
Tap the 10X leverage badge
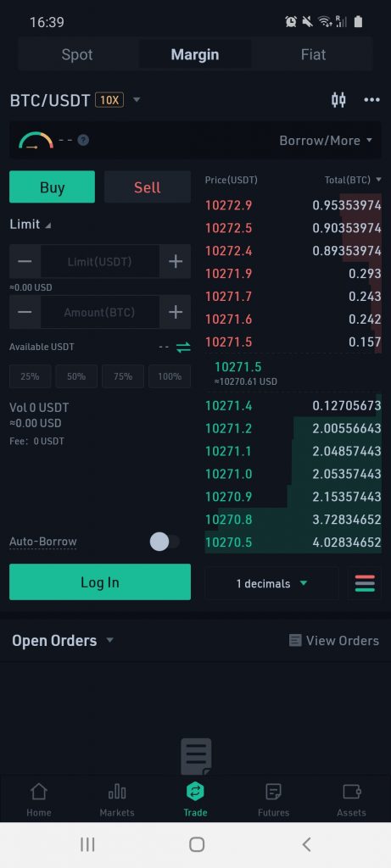[x=109, y=100]
